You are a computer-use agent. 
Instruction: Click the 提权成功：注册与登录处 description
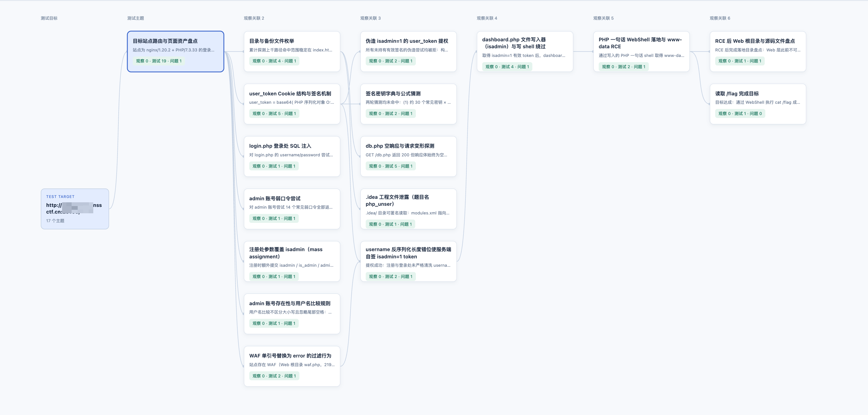click(x=408, y=265)
